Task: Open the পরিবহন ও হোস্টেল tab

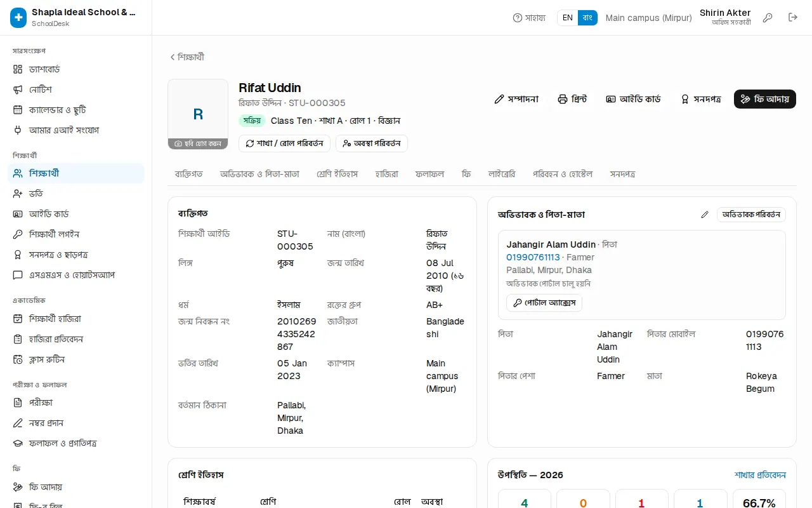Action: pos(563,174)
